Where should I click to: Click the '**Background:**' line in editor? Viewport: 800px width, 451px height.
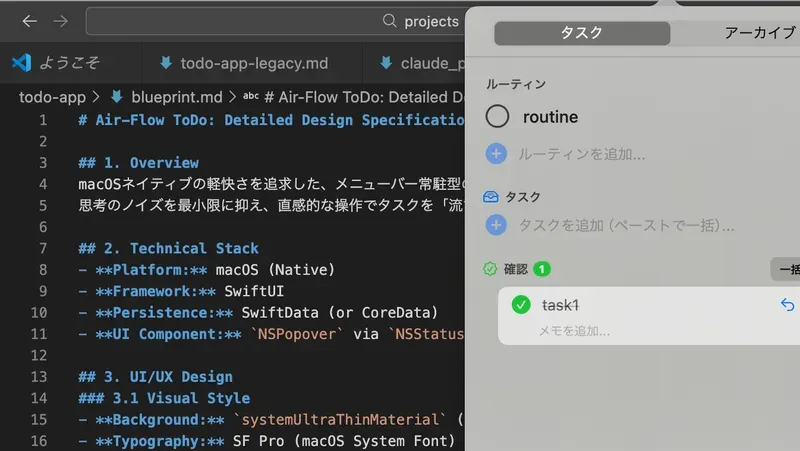[271, 420]
